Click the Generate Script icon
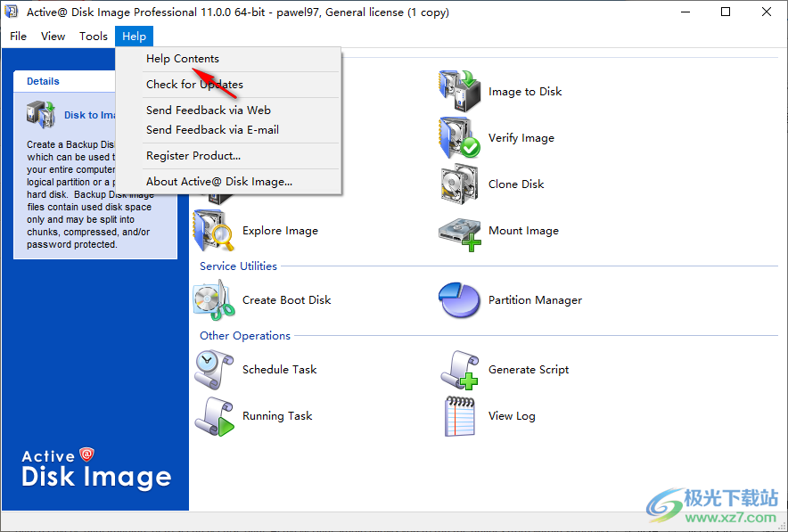 (459, 370)
